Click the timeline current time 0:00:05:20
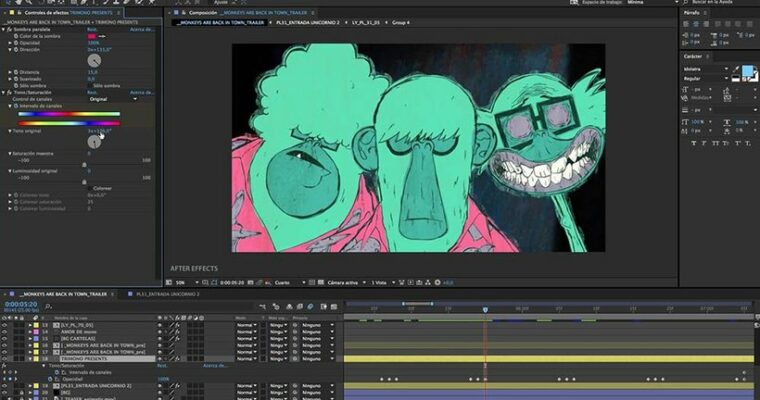The width and height of the screenshot is (760, 400). point(21,304)
